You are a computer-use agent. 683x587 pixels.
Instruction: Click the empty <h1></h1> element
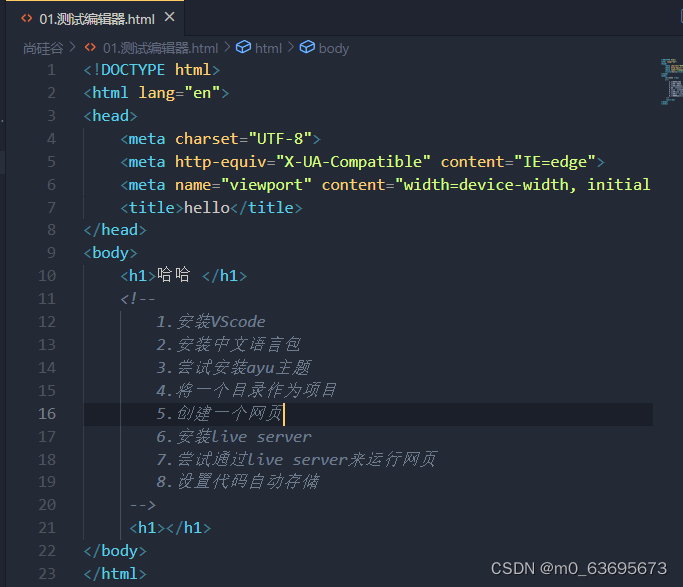(170, 528)
